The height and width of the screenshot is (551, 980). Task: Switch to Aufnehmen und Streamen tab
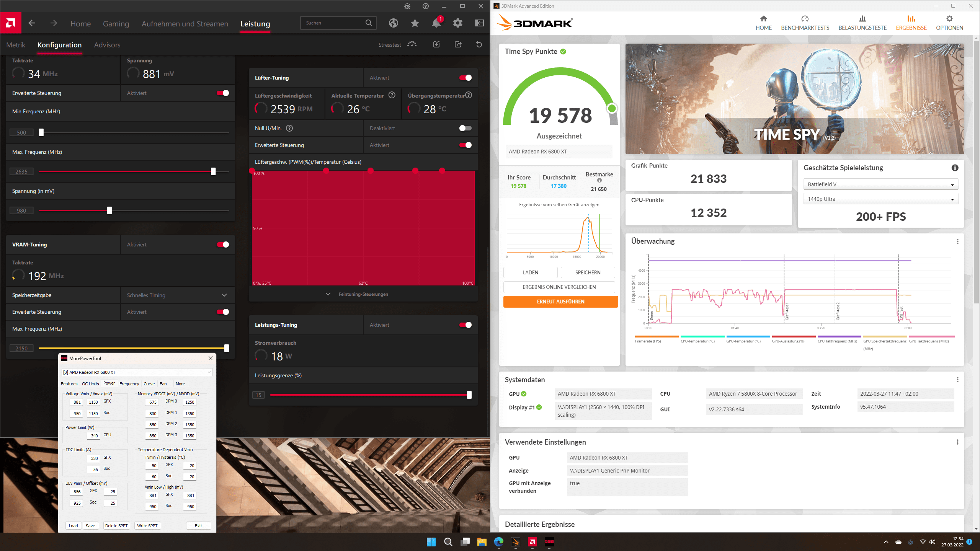click(185, 24)
